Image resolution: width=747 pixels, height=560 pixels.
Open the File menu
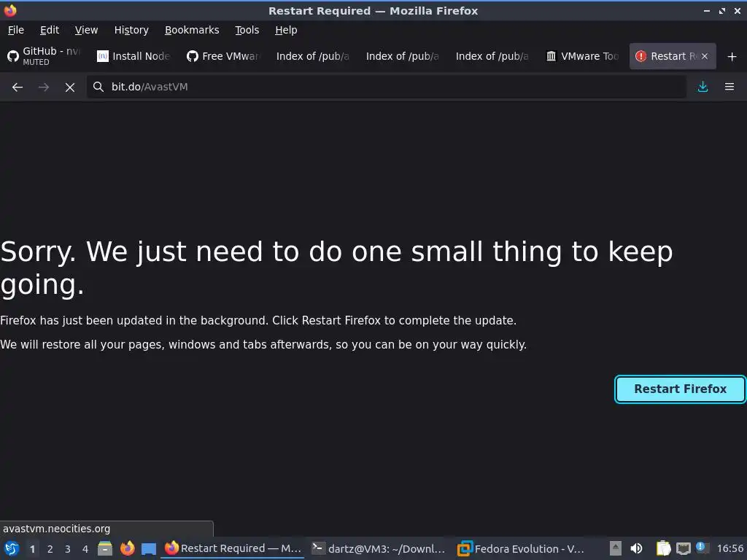16,30
